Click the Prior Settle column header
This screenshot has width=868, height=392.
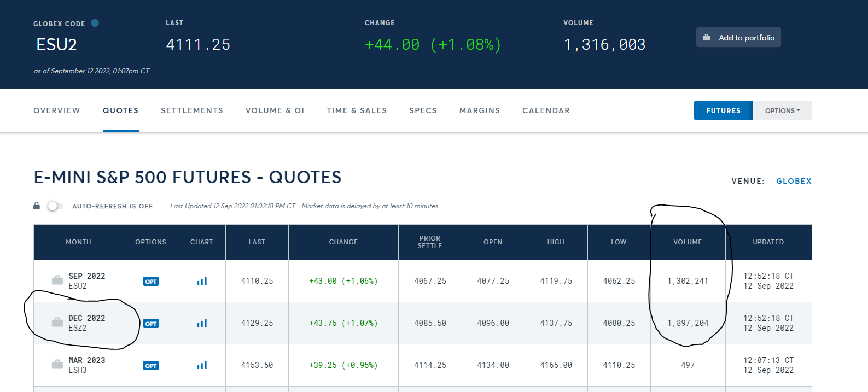pos(430,242)
